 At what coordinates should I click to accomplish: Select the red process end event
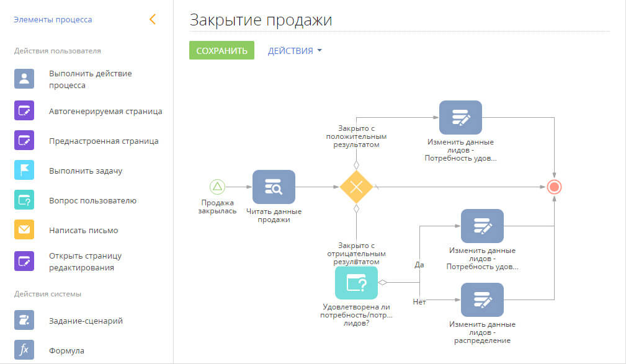click(553, 185)
